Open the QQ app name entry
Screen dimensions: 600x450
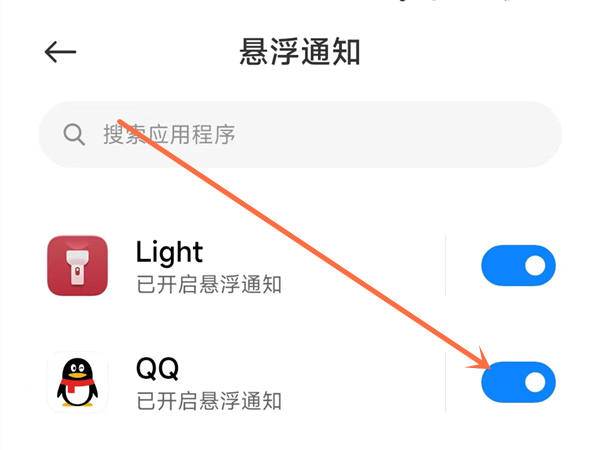(157, 368)
